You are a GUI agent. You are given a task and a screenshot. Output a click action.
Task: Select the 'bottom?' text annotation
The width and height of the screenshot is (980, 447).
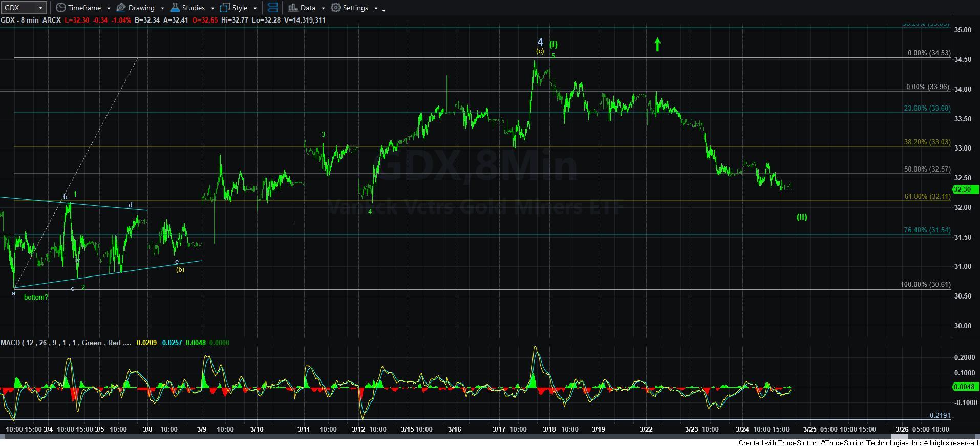tap(36, 297)
